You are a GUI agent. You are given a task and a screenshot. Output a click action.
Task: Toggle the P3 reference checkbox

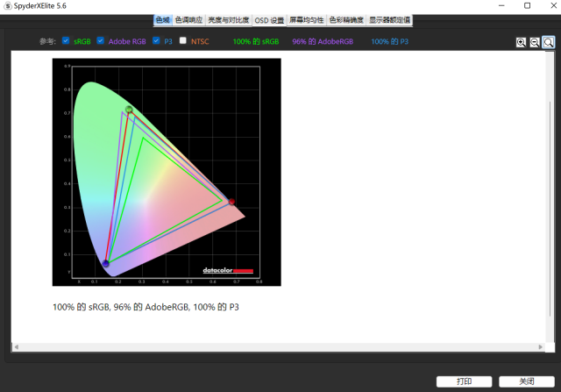point(156,40)
